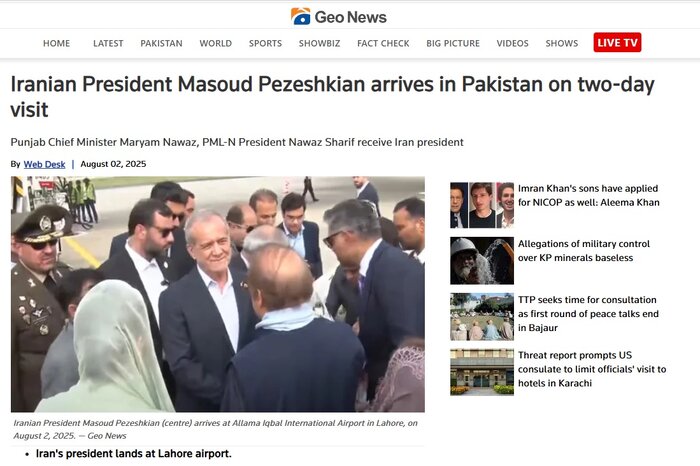Read the Imran Khan's sons NICOP headline

[x=588, y=196]
